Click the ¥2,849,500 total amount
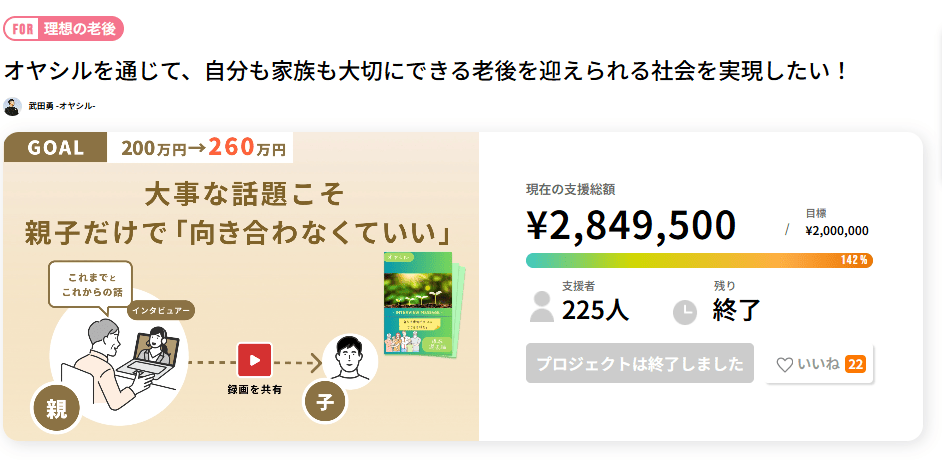 tap(631, 226)
